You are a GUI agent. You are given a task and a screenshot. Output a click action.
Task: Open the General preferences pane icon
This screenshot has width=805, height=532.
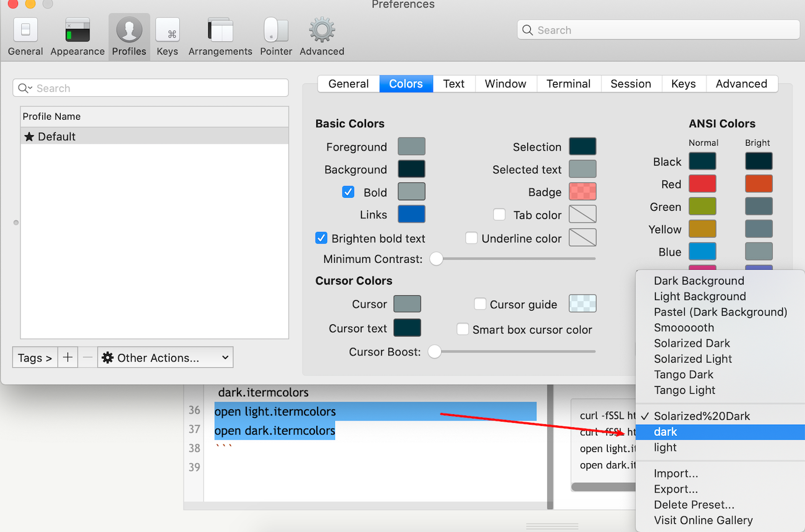(x=25, y=30)
